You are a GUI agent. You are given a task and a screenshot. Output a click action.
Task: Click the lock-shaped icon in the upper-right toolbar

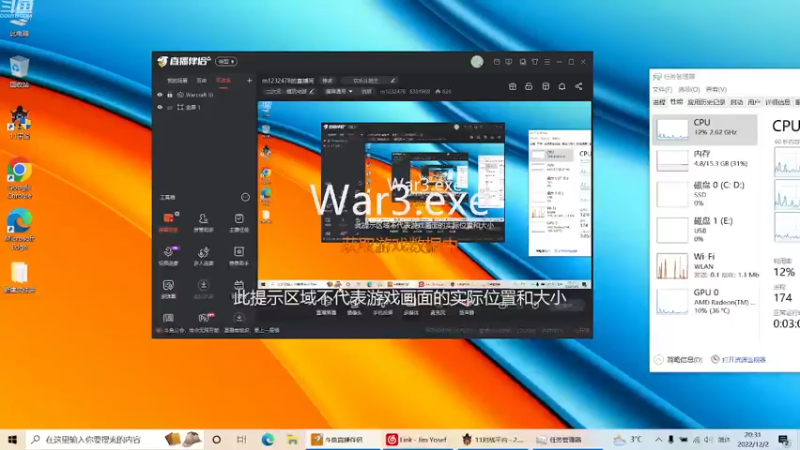(529, 86)
